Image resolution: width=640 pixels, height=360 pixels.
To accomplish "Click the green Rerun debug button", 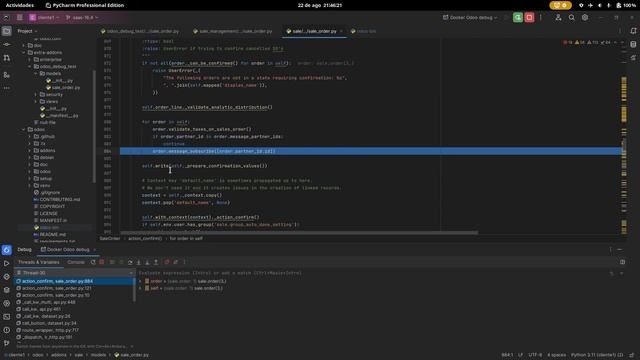I will 518,18.
